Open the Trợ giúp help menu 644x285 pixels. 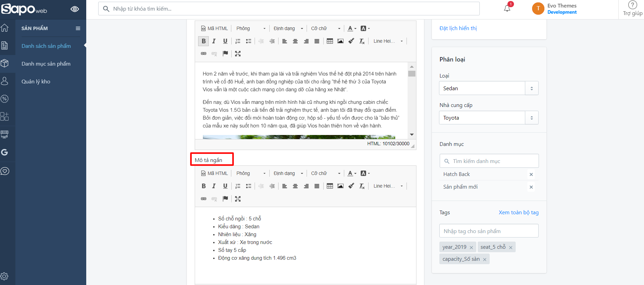tap(632, 9)
